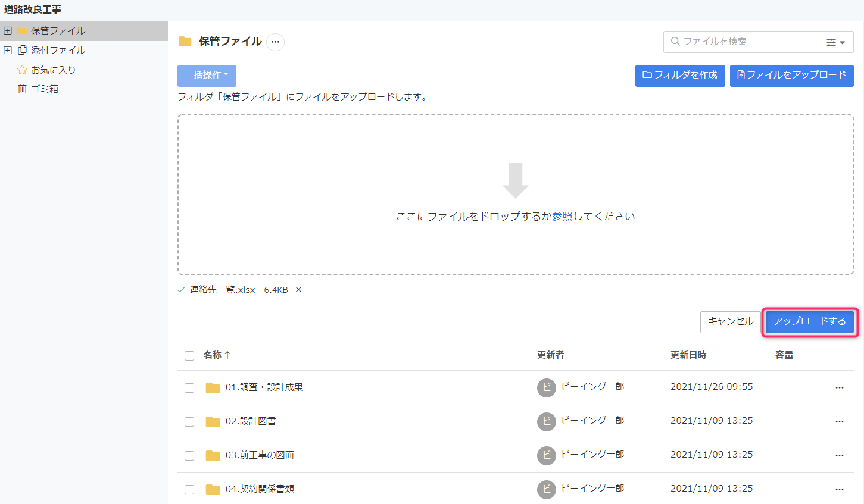Click the 参照 browse link
Screen dimensions: 864x504
(x=562, y=216)
